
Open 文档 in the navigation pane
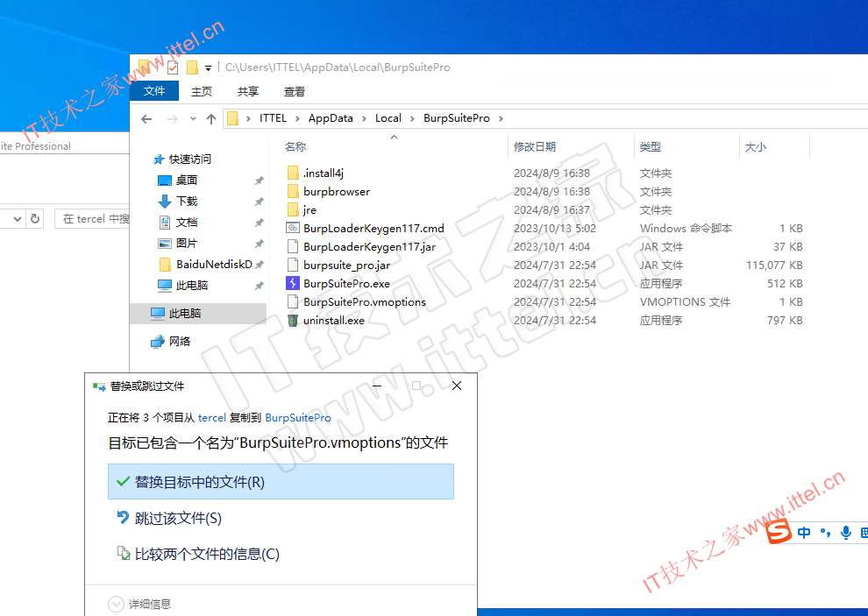click(x=187, y=223)
